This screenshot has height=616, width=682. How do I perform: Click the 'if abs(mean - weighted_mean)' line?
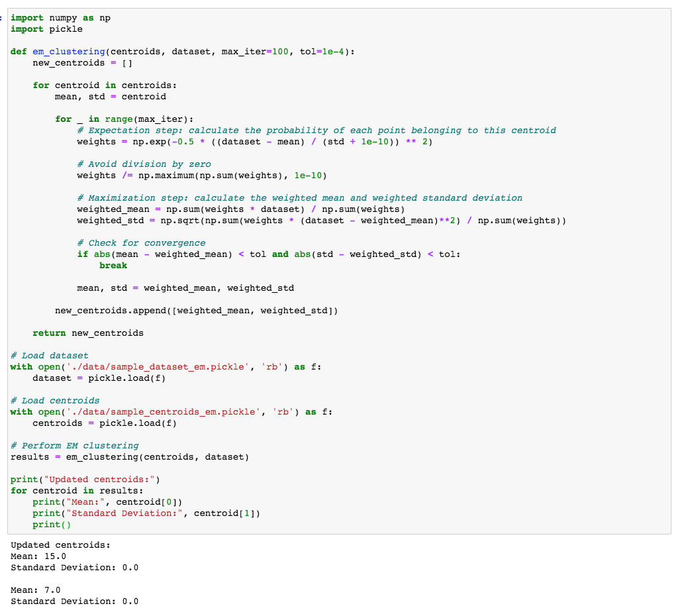coord(269,254)
